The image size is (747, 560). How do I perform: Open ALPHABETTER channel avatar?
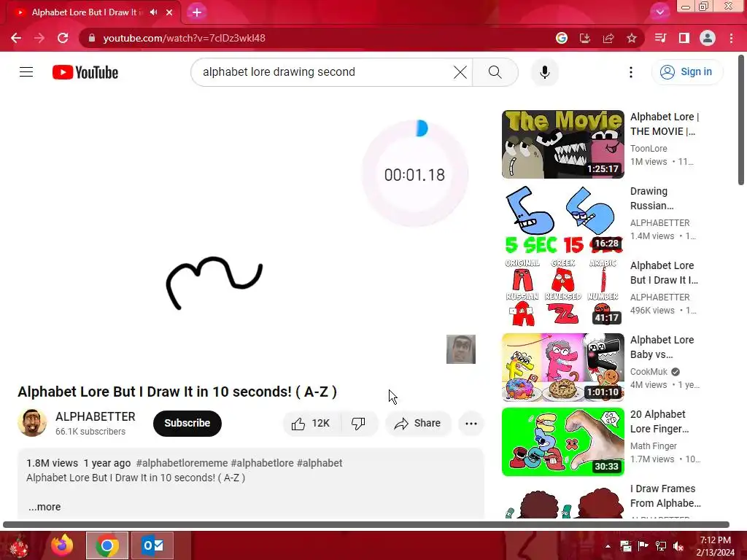(x=32, y=423)
